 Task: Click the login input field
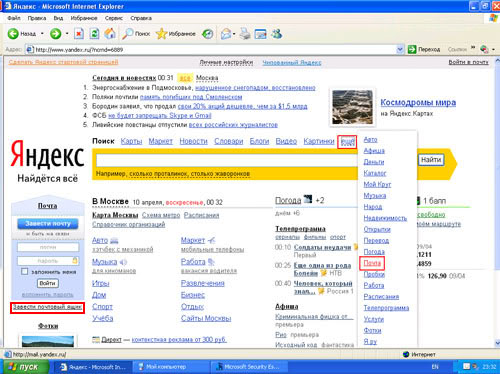click(48, 247)
